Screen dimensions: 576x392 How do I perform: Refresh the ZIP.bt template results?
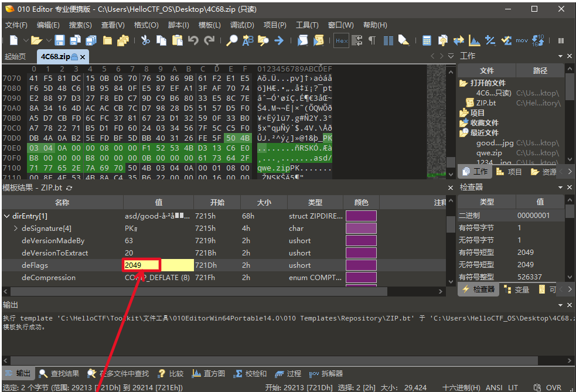(69, 188)
